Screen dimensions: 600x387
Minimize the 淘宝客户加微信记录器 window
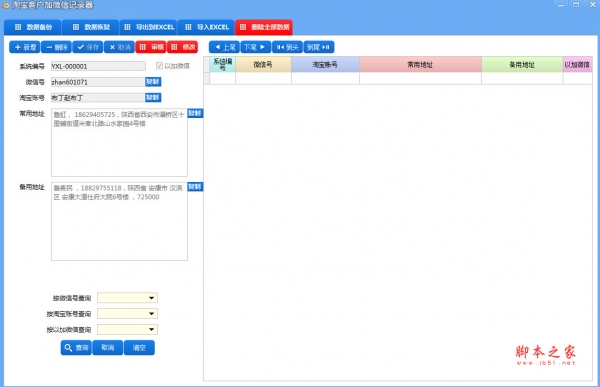pyautogui.click(x=561, y=5)
